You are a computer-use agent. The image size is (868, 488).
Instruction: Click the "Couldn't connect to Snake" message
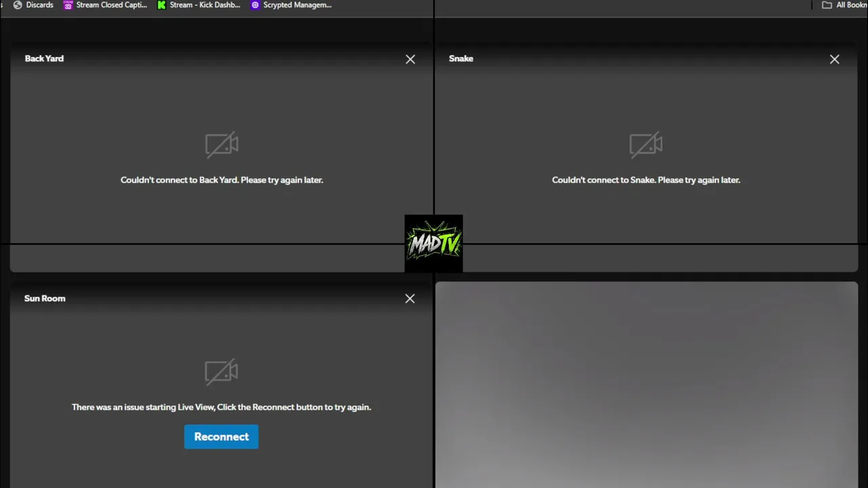[x=646, y=180]
